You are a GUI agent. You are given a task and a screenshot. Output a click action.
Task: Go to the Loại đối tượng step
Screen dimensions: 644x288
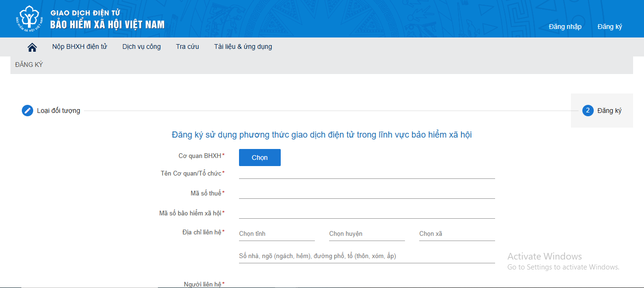tap(59, 111)
